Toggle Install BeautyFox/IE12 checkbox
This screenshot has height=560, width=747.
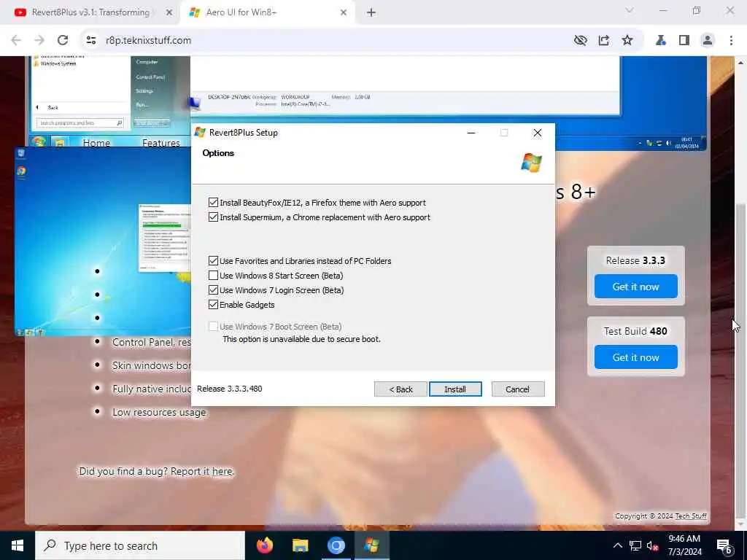[x=214, y=203]
